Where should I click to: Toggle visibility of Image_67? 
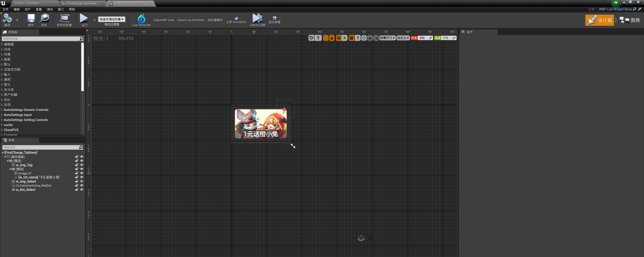pyautogui.click(x=82, y=173)
